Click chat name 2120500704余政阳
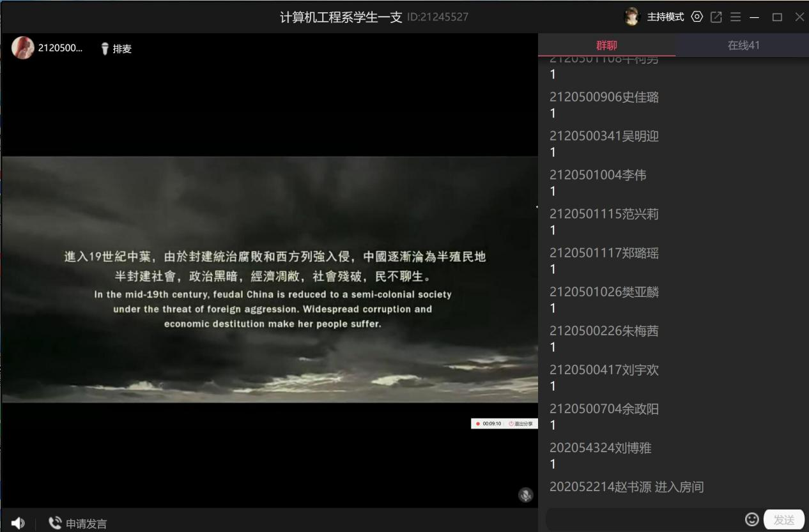This screenshot has height=532, width=809. 604,409
